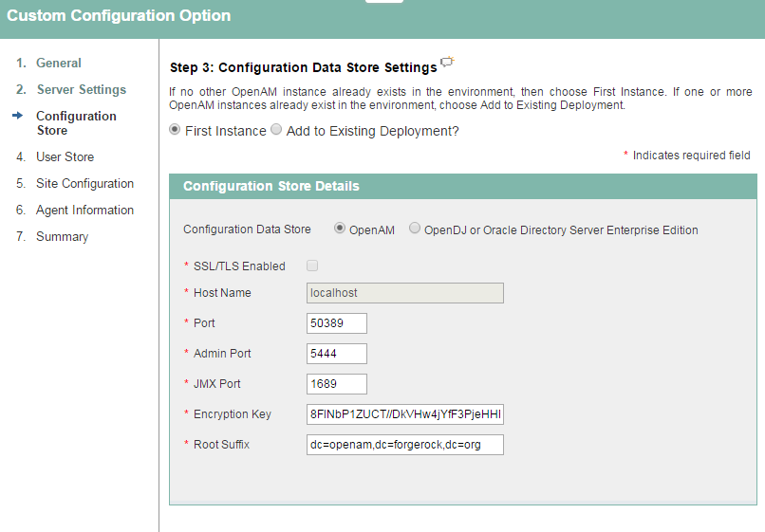Select the Configuration Store step
The height and width of the screenshot is (532, 765).
pos(76,123)
